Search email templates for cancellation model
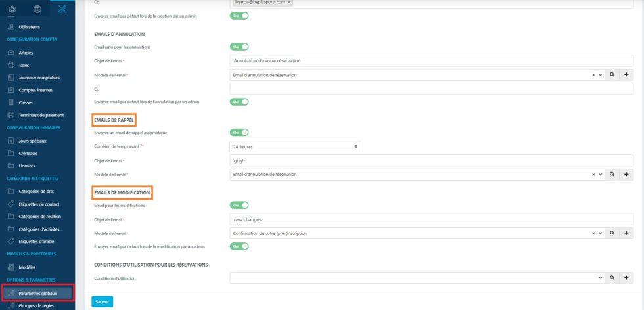Screen dimensions: 644x310 coord(612,75)
